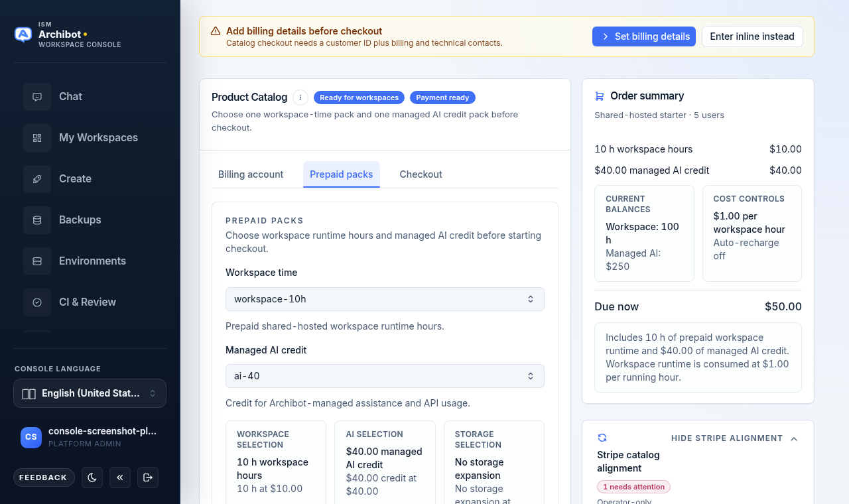The height and width of the screenshot is (504, 849).
Task: Open Managed AI credit ai-40 dropdown
Action: tap(385, 376)
